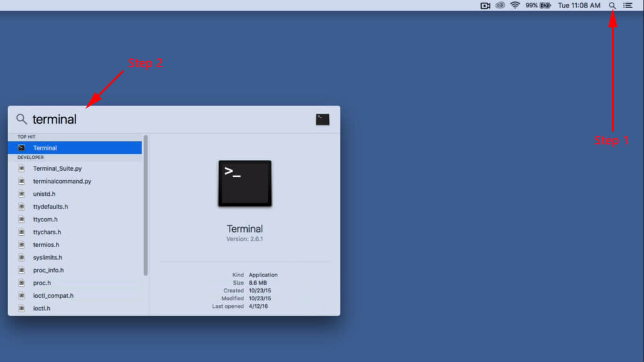
Task: Click the 'DEVELOPER' section header
Action: [x=30, y=157]
